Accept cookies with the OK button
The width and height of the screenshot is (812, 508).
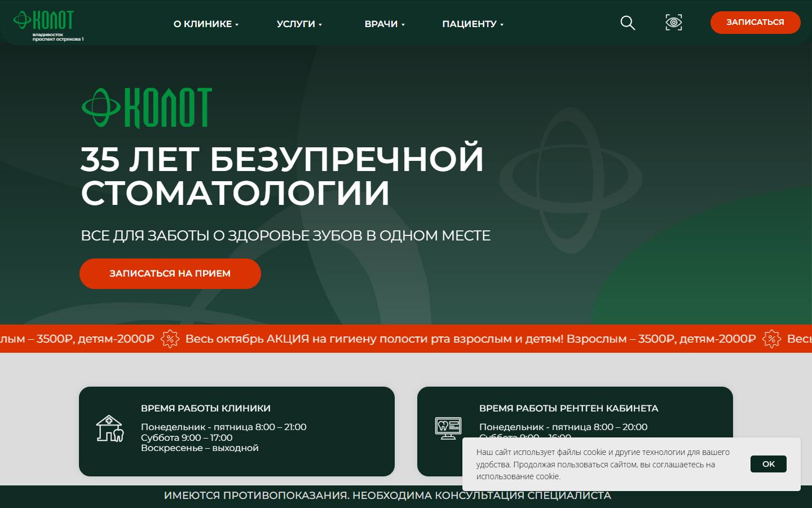pos(768,464)
